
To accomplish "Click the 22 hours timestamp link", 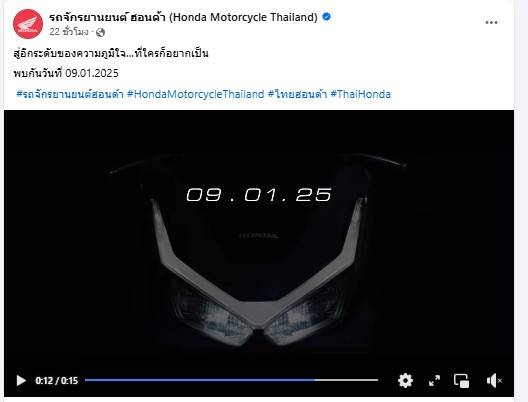I will pos(69,32).
